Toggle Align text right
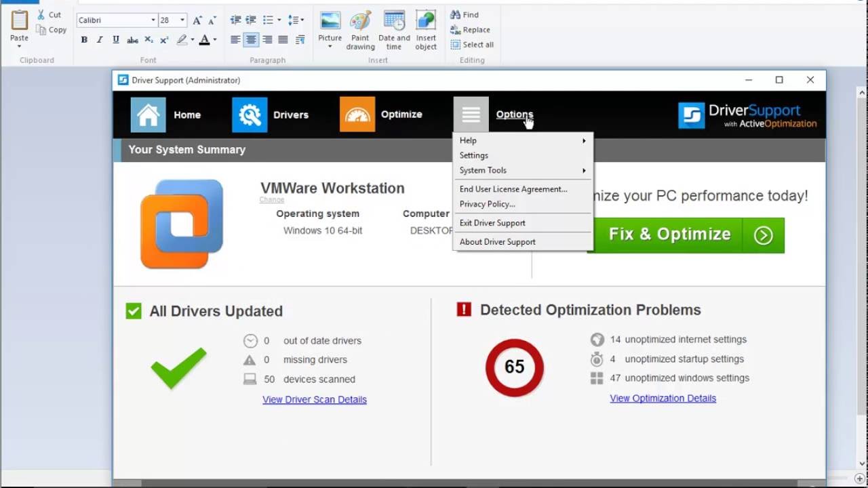Screen dimensions: 868x488 (267, 40)
